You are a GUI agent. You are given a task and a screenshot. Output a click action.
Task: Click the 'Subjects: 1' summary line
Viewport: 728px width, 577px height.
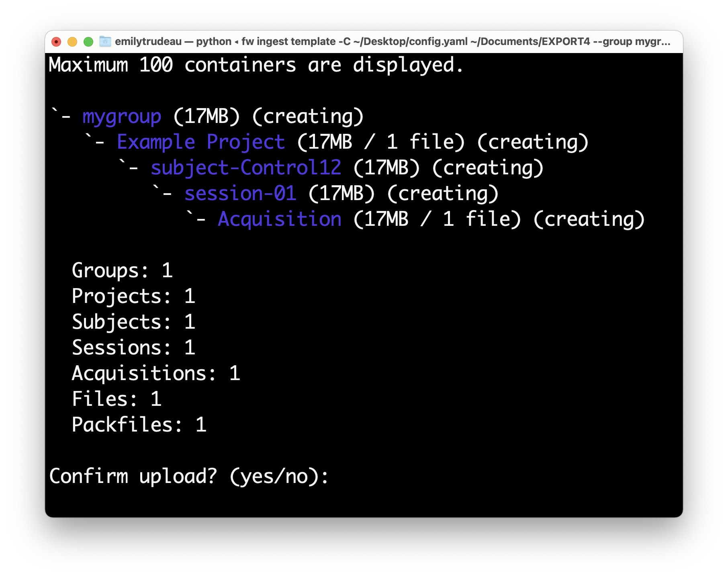click(133, 322)
